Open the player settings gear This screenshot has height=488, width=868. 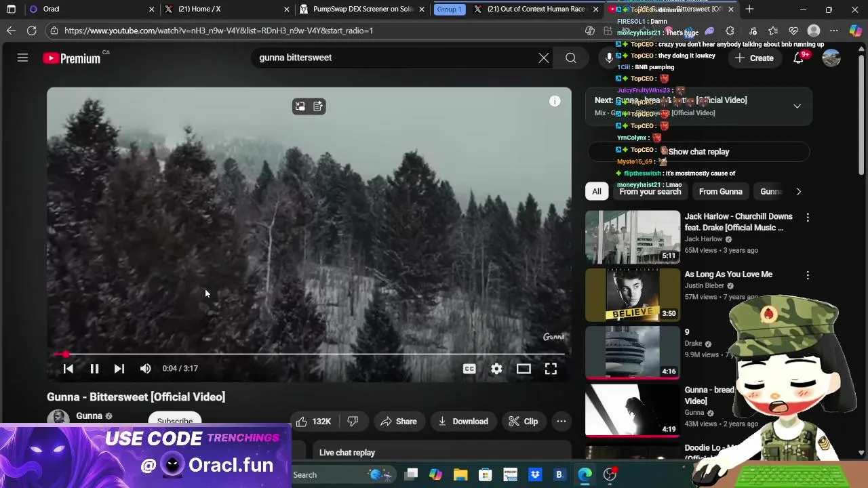pos(496,369)
